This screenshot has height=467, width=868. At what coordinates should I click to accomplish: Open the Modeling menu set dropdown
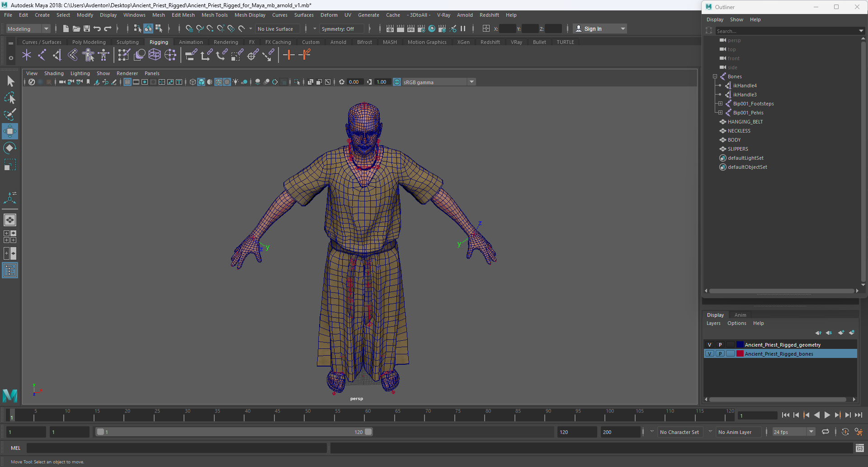[28, 29]
